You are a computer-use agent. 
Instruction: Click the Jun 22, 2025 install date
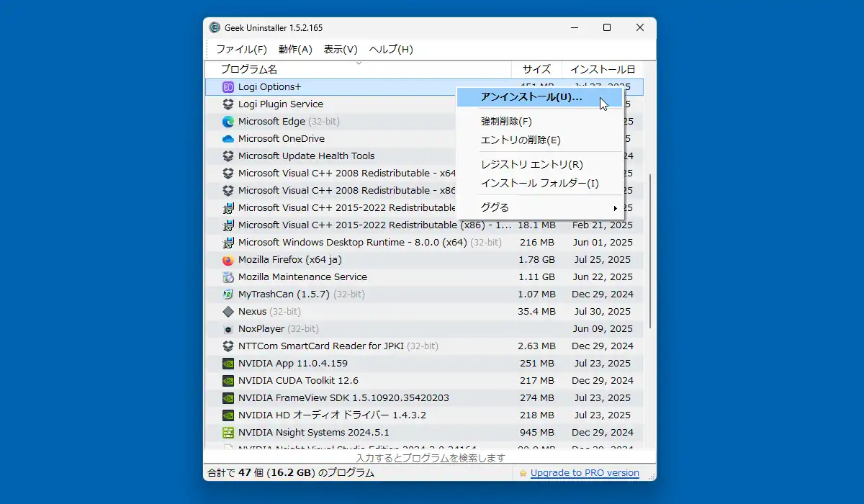pyautogui.click(x=603, y=277)
